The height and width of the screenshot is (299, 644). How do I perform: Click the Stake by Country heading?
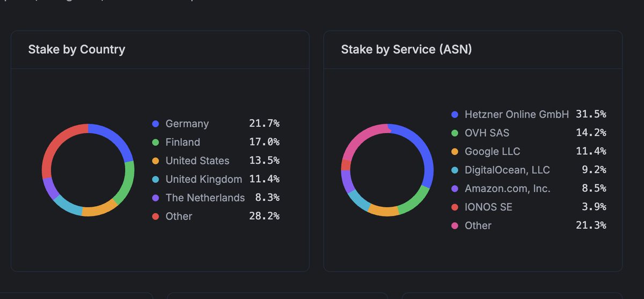pos(77,50)
